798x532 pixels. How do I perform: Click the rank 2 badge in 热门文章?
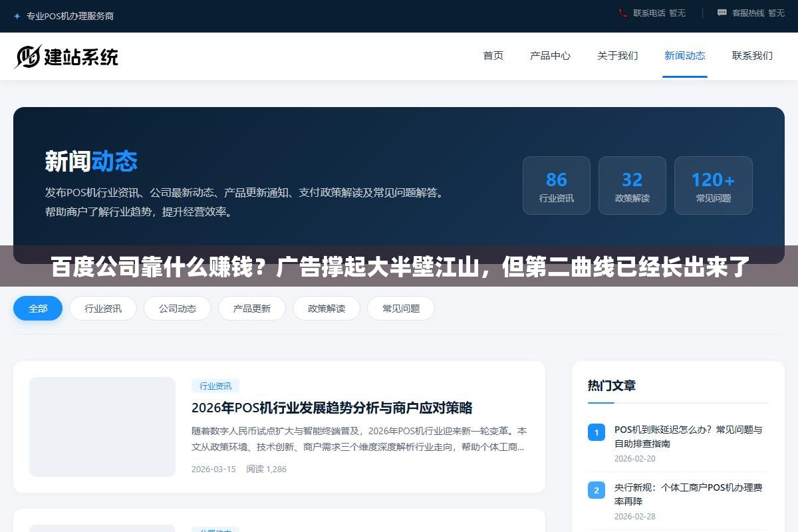tap(597, 490)
